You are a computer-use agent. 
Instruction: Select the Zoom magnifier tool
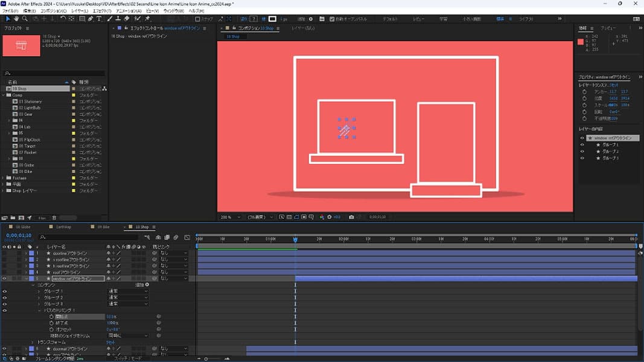(25, 19)
